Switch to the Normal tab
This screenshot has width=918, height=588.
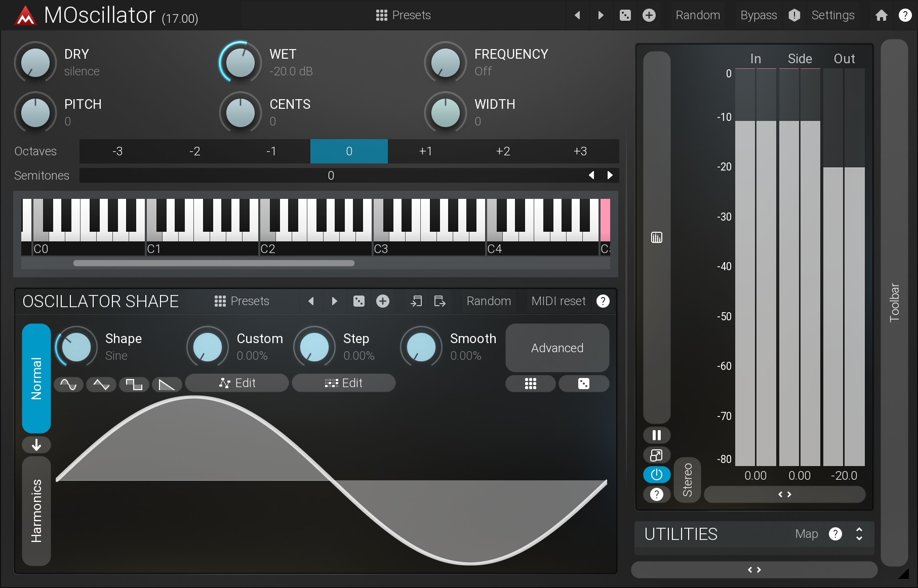(36, 378)
